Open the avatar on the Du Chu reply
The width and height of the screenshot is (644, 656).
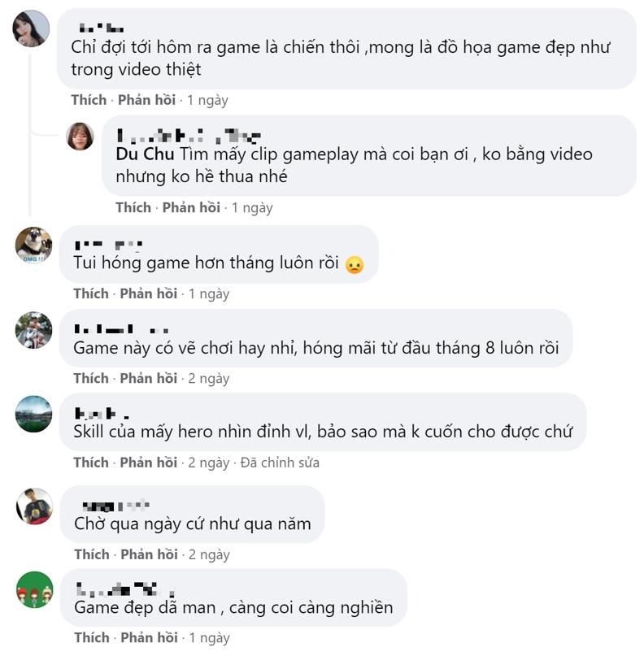[80, 137]
